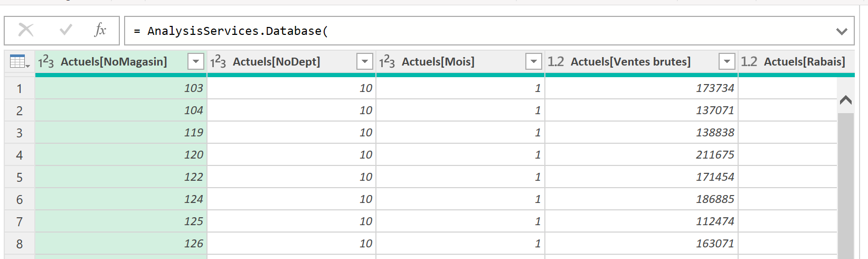Open filter dropdown for Actuels[Ventes brutes]
Viewport: 868px width, 259px height.
(x=727, y=62)
